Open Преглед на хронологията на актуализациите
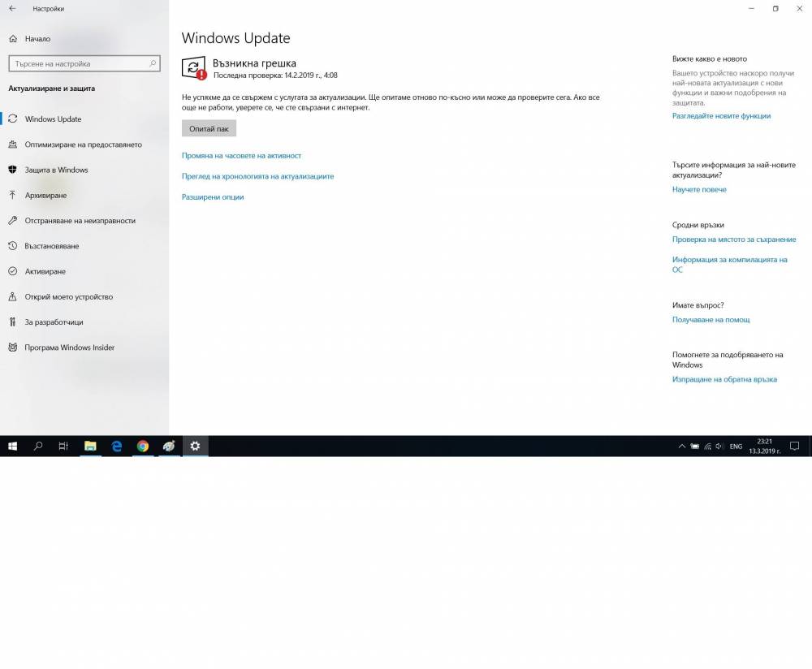This screenshot has height=669, width=812. [258, 176]
